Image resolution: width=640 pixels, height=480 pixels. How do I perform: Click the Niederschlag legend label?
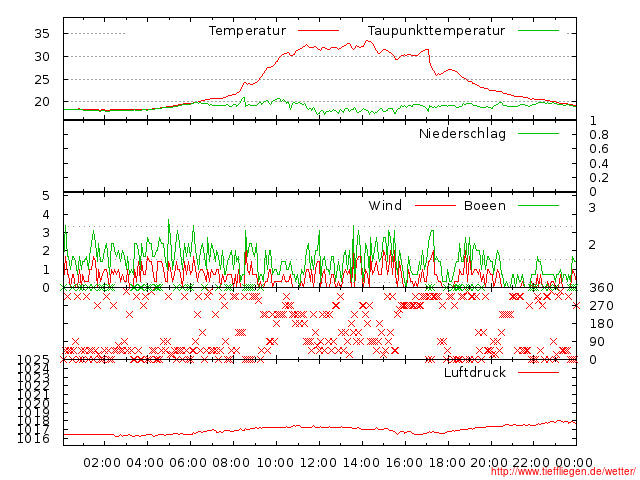[x=462, y=133]
